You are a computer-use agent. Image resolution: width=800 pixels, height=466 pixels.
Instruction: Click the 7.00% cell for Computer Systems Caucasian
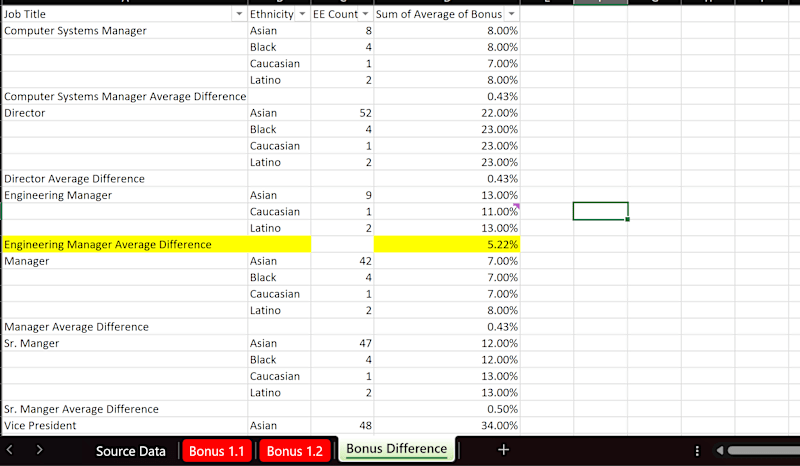point(447,63)
